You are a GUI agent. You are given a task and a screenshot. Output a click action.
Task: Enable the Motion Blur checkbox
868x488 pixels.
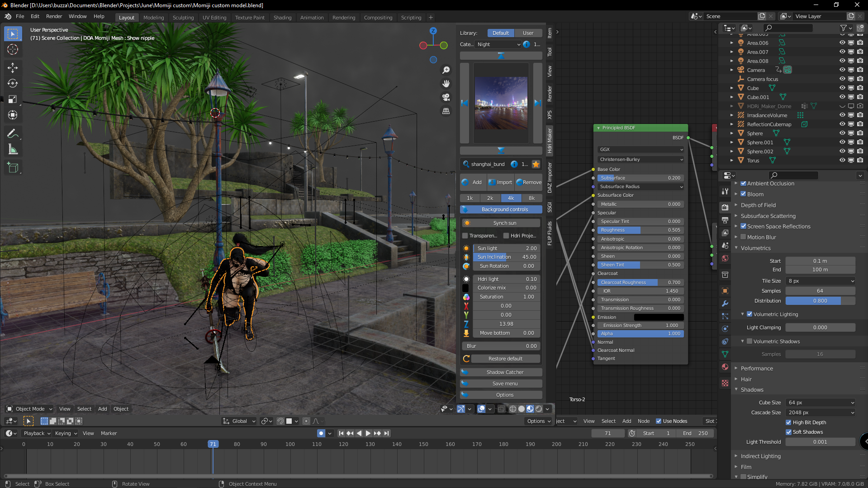coord(743,237)
